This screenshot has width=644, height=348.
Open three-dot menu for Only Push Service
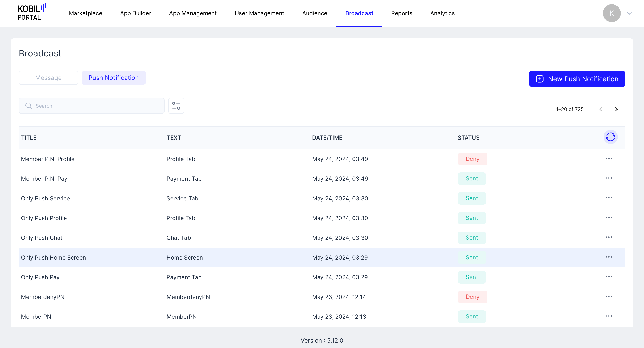pyautogui.click(x=608, y=198)
